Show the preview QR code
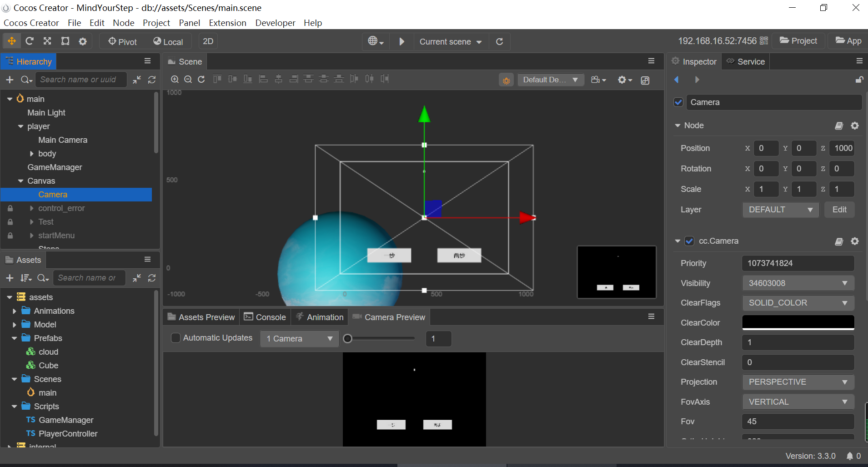The height and width of the screenshot is (467, 868). click(x=764, y=41)
